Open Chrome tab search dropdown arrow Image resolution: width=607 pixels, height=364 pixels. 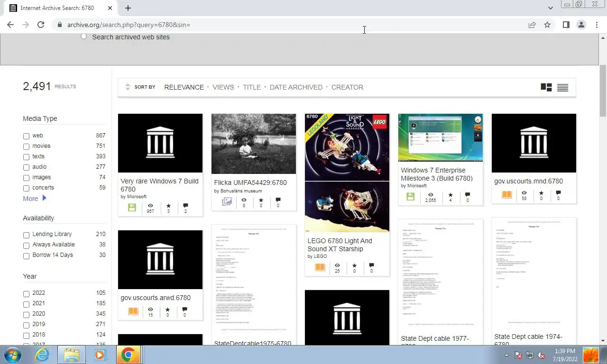(550, 8)
